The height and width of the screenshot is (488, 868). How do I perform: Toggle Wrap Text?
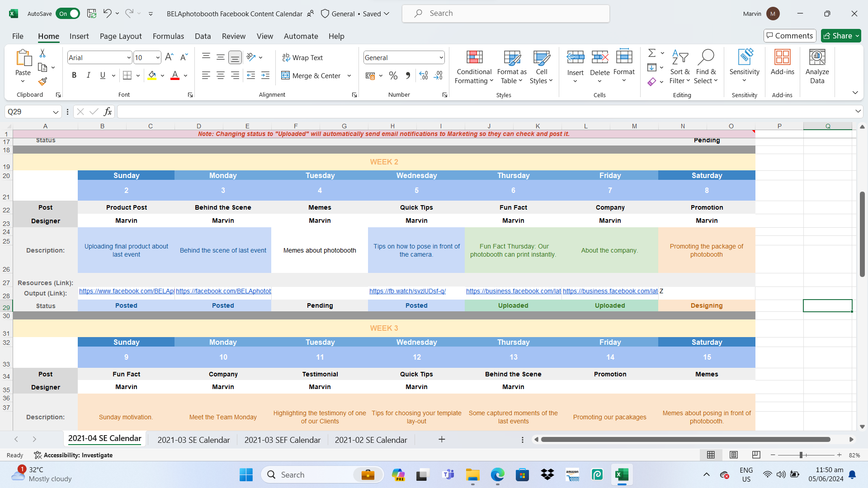(x=302, y=57)
